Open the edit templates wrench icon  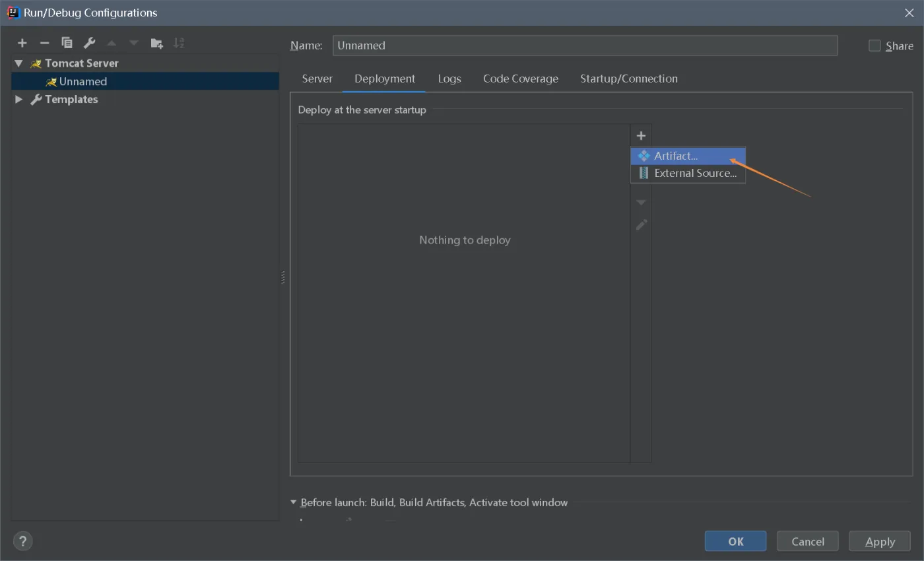coord(89,43)
